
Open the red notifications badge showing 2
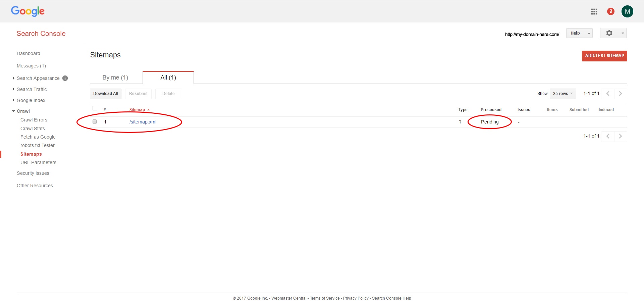611,11
